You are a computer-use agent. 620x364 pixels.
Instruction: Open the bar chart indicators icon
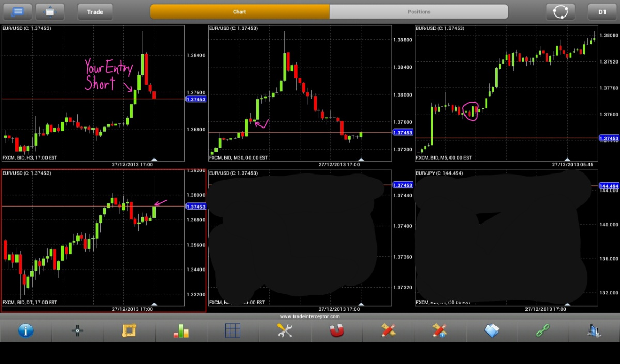click(x=181, y=330)
